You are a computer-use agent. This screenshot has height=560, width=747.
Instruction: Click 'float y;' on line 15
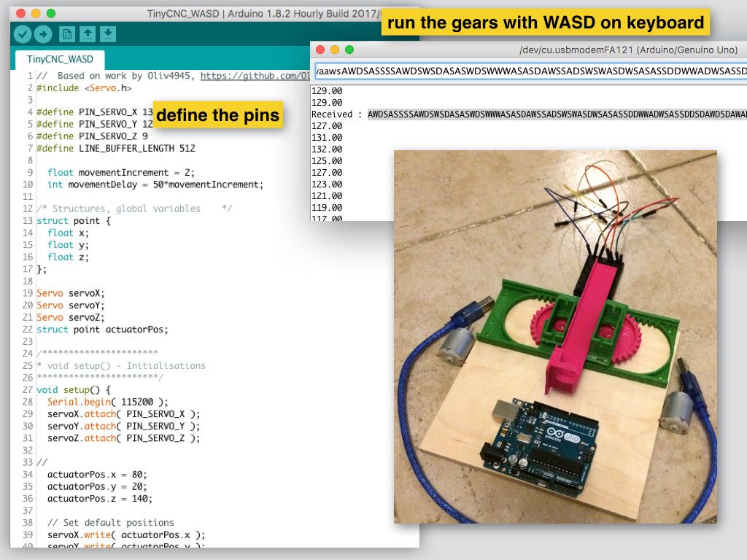[x=68, y=245]
